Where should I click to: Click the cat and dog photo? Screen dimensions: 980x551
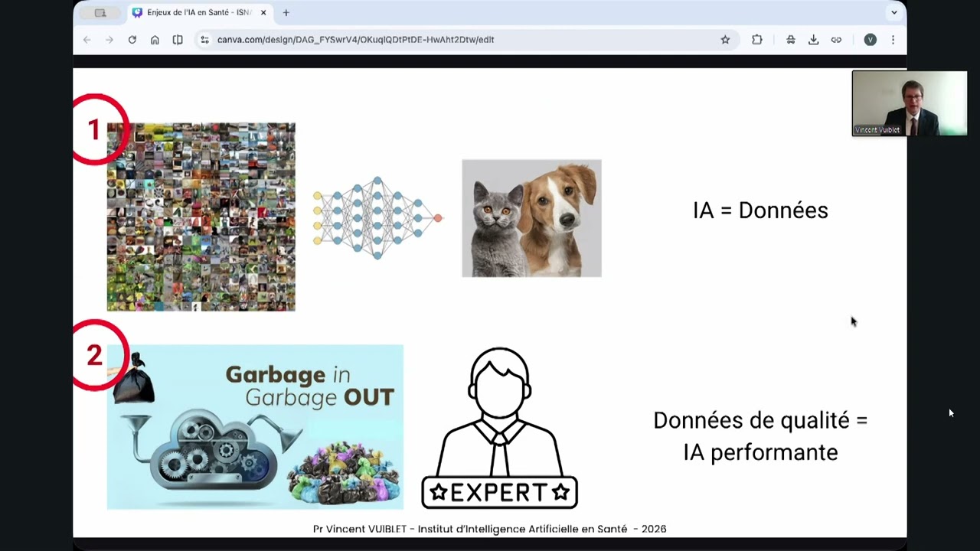tap(531, 218)
